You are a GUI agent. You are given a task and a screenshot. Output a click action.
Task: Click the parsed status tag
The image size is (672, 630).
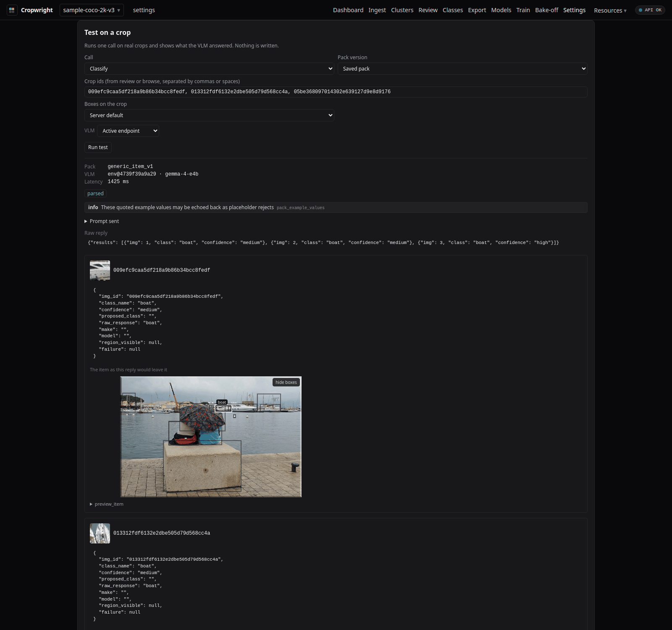[x=95, y=194]
